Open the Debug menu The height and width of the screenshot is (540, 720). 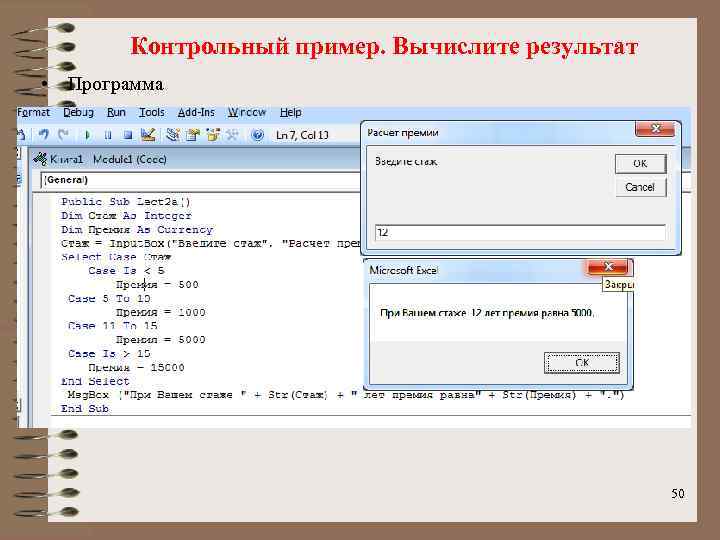pyautogui.click(x=78, y=112)
